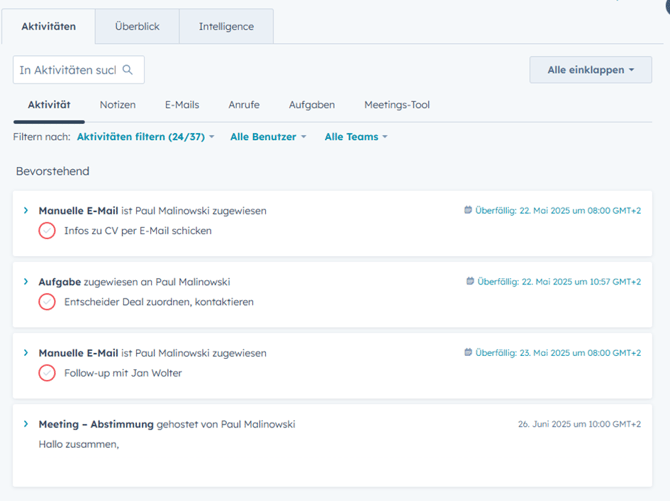
Task: Open the 'Alle einklappen' dropdown
Action: click(x=590, y=70)
